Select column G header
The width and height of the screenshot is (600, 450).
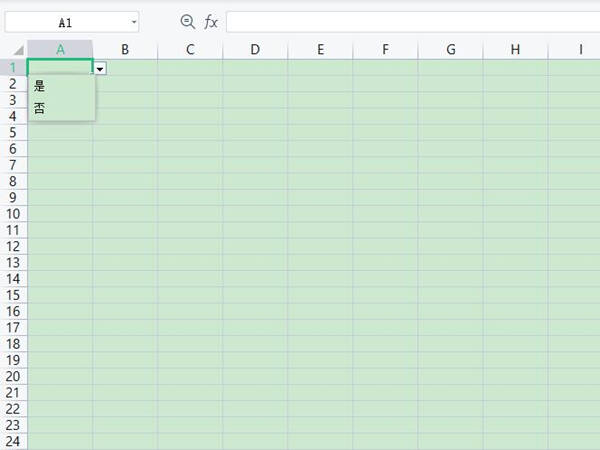451,50
